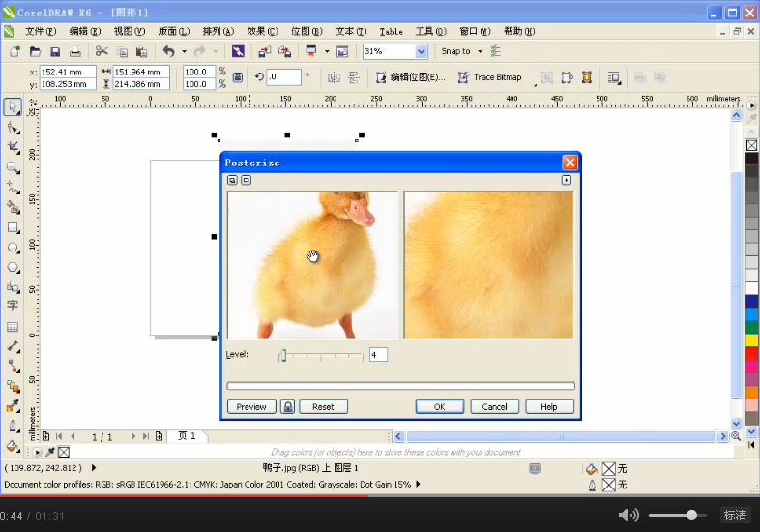Click the Undo arrow icon

tap(168, 51)
